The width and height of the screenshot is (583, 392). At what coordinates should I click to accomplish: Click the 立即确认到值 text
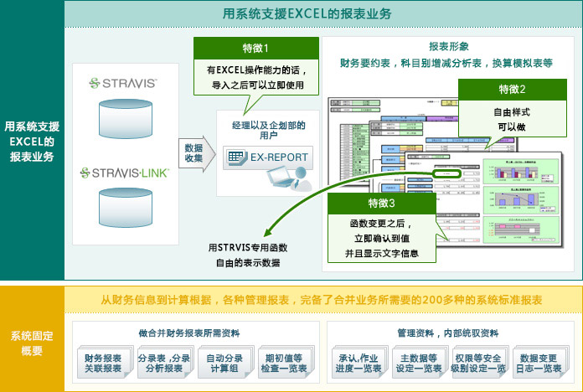382,239
